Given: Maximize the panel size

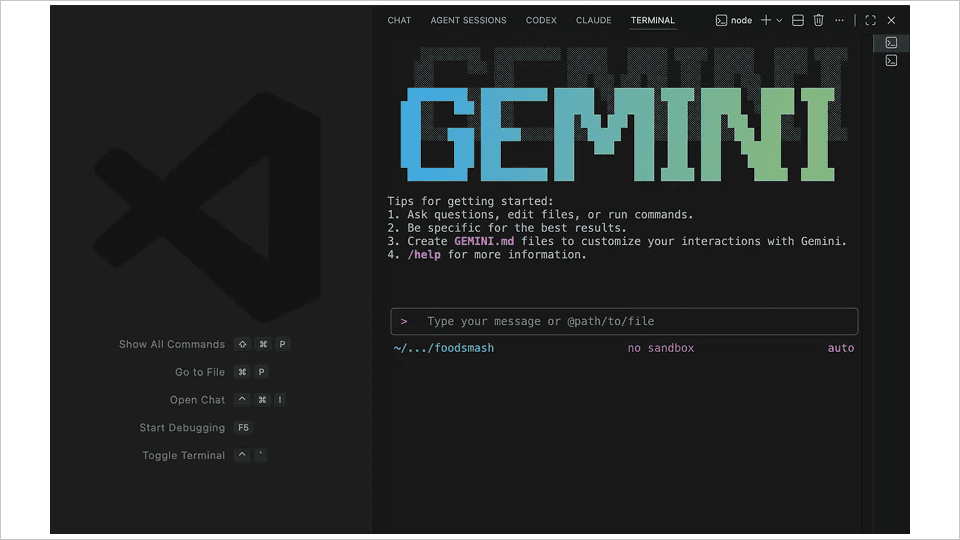Looking at the screenshot, I should coord(871,20).
